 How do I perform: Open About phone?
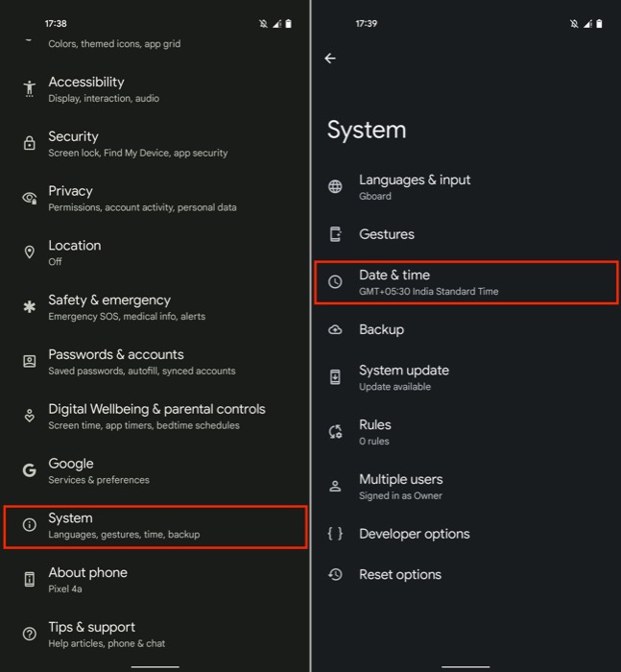coord(155,580)
